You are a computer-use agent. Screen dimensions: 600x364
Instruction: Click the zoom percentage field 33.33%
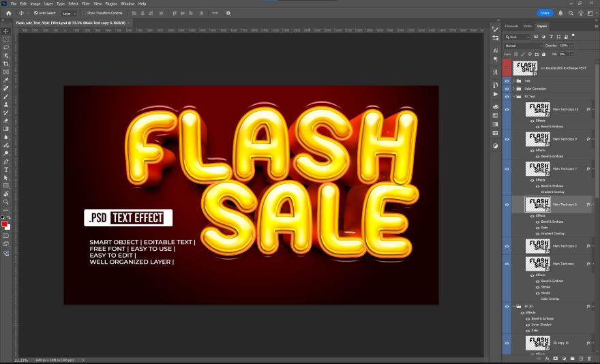(x=21, y=360)
